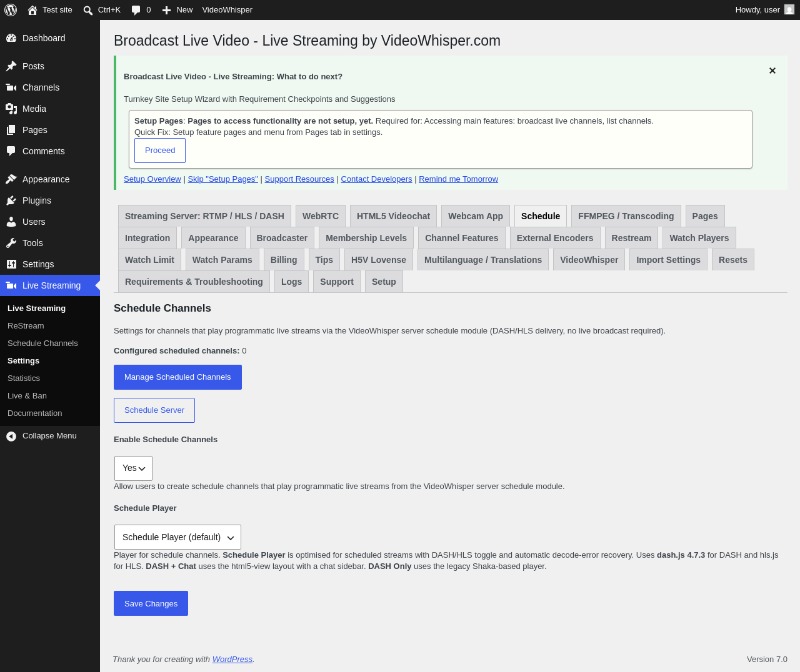Select the Tips tab
This screenshot has width=800, height=672.
[x=324, y=260]
